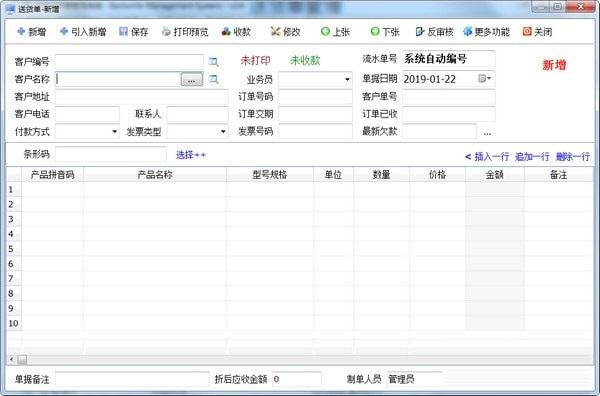Open the 业务员 dropdown
This screenshot has width=600, height=396.
click(x=347, y=80)
